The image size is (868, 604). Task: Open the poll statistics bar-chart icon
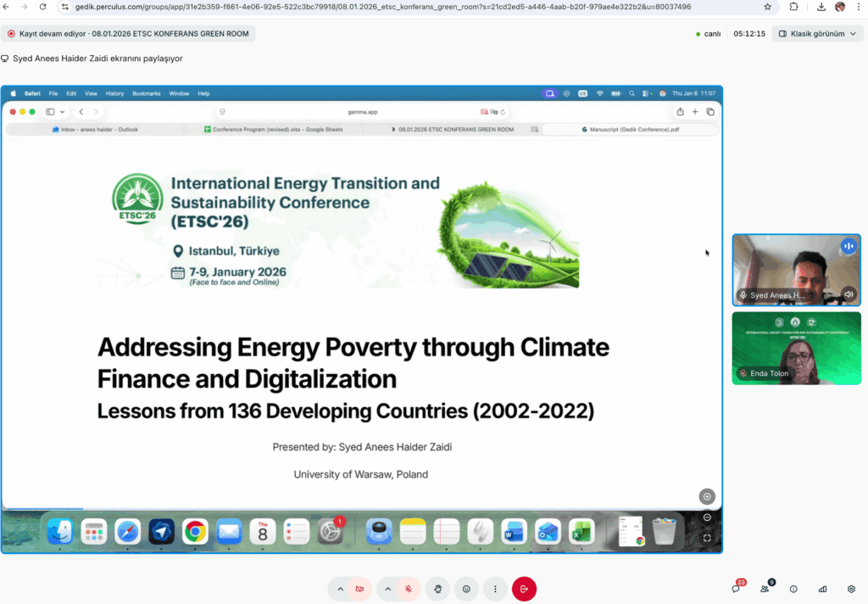[x=822, y=589]
